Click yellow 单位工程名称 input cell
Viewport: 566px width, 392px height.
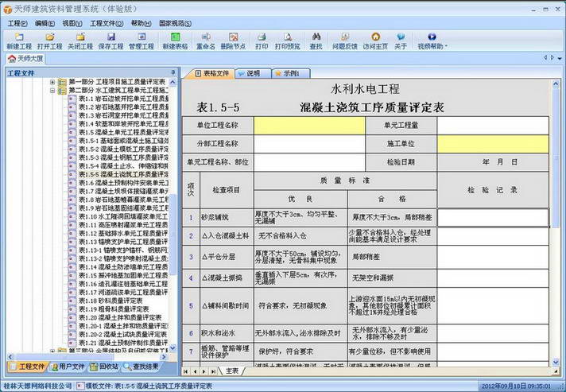309,126
